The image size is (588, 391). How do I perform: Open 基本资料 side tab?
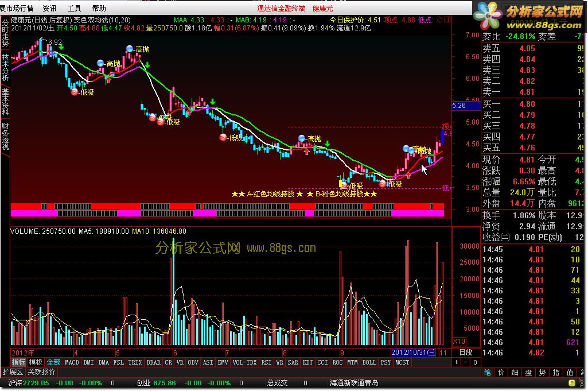click(5, 102)
